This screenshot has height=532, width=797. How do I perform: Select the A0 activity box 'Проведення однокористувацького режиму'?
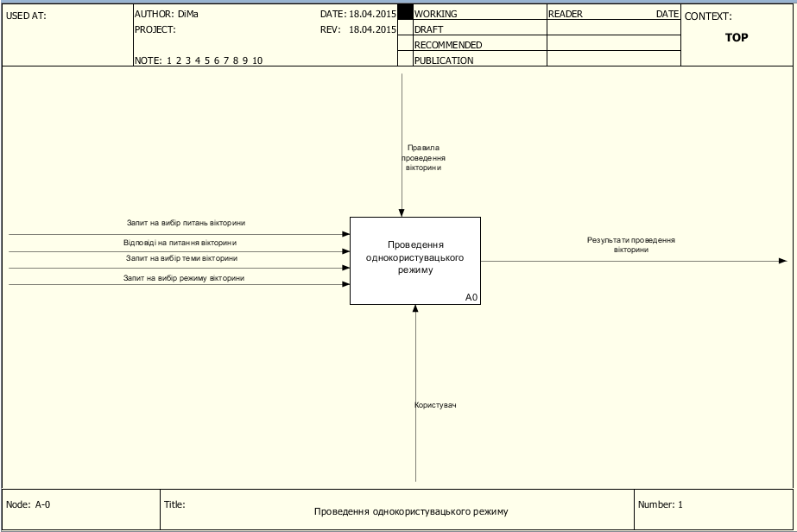(414, 261)
